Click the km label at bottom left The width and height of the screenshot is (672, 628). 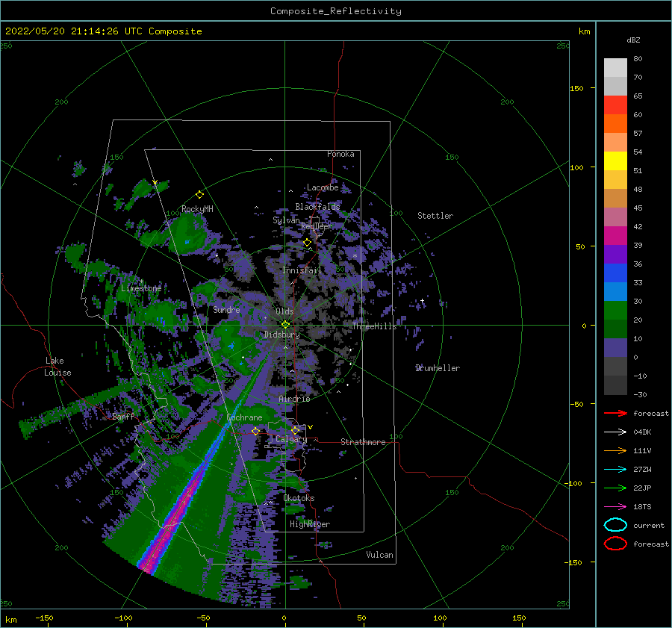tap(10, 620)
